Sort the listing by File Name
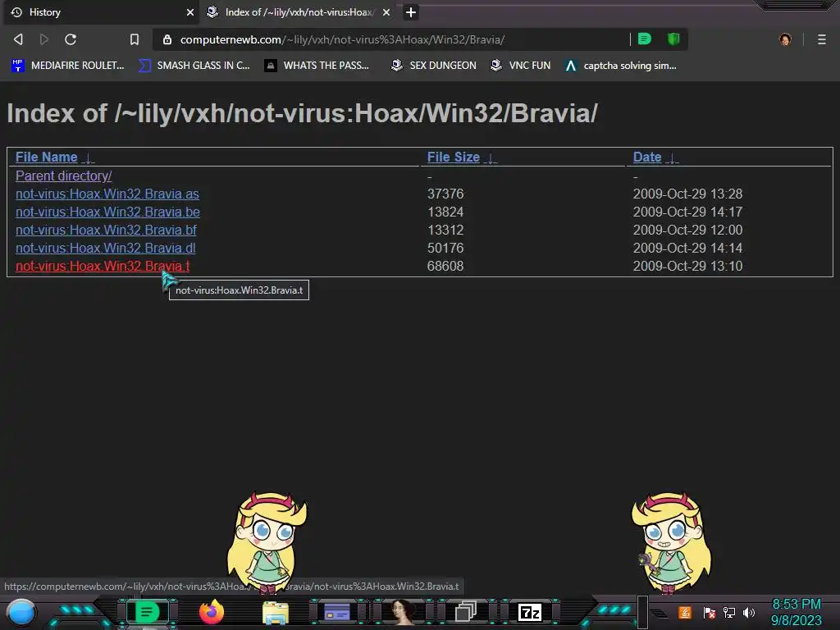 click(47, 157)
